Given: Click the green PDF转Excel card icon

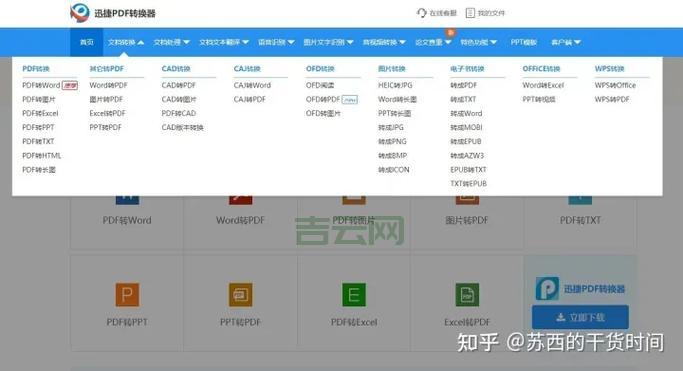Looking at the screenshot, I should (354, 295).
